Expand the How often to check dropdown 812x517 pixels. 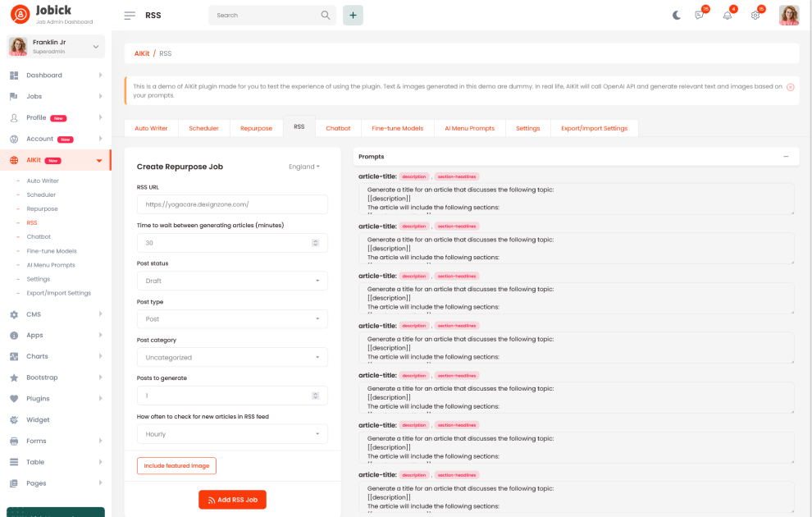pyautogui.click(x=232, y=434)
